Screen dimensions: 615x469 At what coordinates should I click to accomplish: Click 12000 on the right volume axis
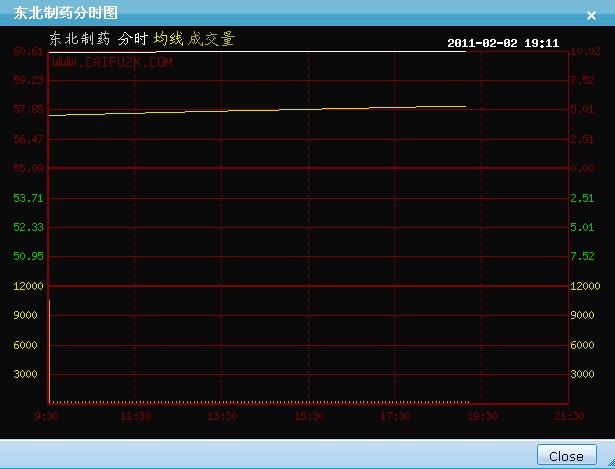[585, 286]
